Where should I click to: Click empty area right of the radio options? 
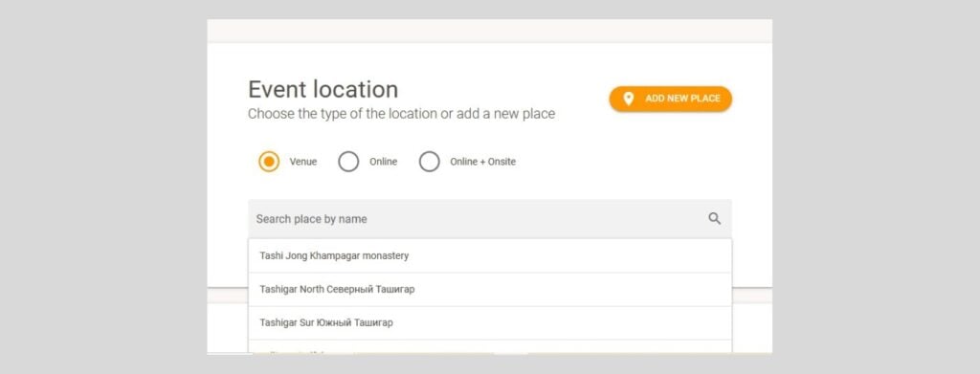pyautogui.click(x=625, y=162)
